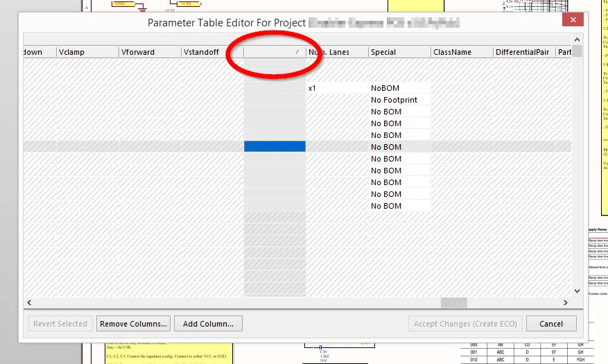The image size is (608, 364).
Task: Select the Vforward column header
Action: point(148,52)
